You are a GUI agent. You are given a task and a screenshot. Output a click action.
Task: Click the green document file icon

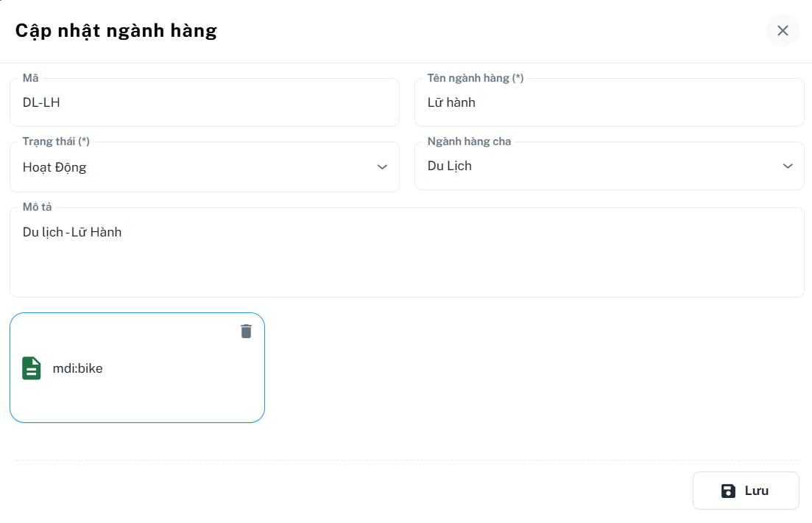tap(32, 368)
